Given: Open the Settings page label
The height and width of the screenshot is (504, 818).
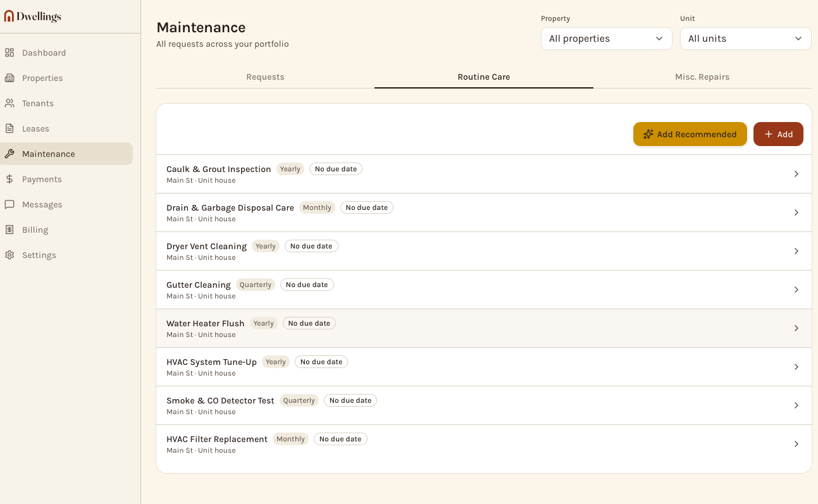Looking at the screenshot, I should [39, 255].
